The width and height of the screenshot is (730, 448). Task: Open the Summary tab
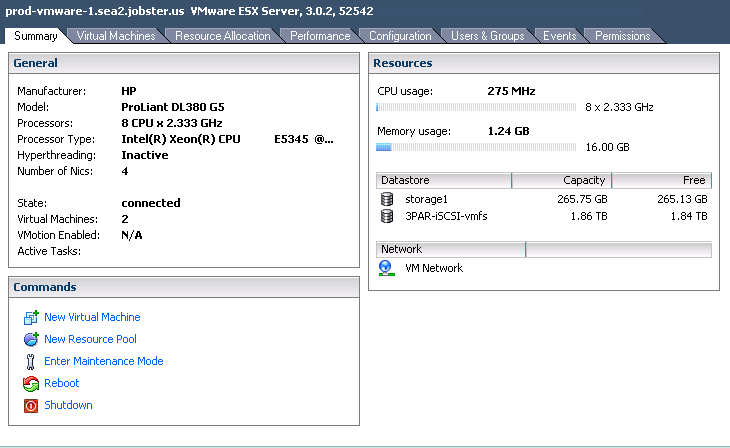(36, 36)
